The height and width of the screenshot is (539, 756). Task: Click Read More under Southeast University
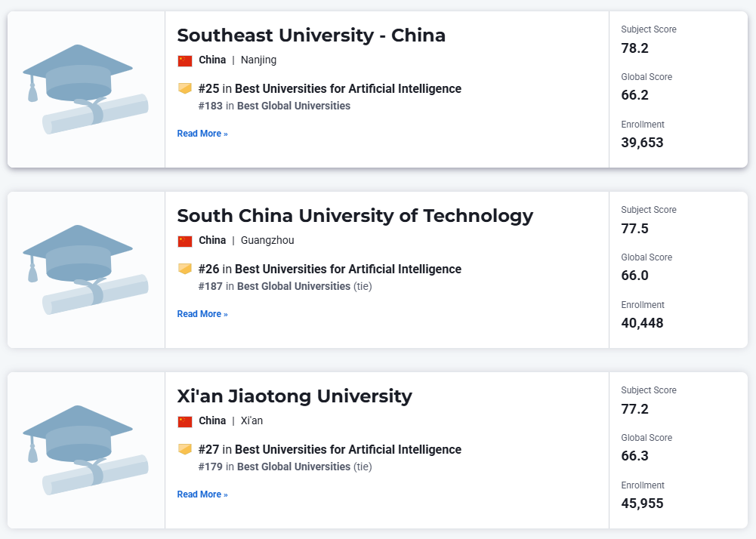click(x=202, y=134)
